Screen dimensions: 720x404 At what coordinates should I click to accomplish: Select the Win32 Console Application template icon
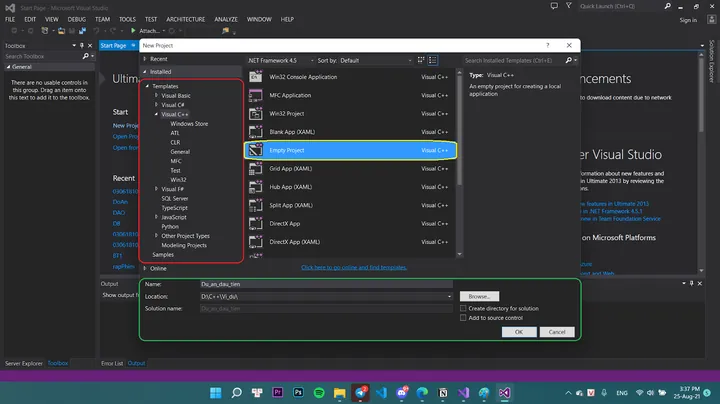(x=255, y=77)
